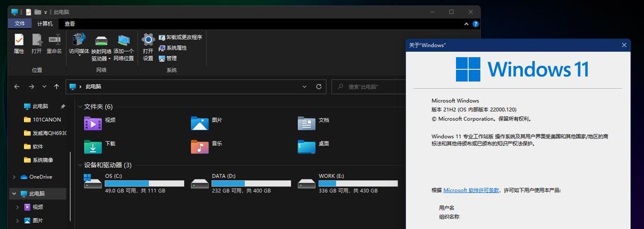The width and height of the screenshot is (644, 229).
Task: Open the customize quick access toolbar dropdown
Action: pos(46,13)
